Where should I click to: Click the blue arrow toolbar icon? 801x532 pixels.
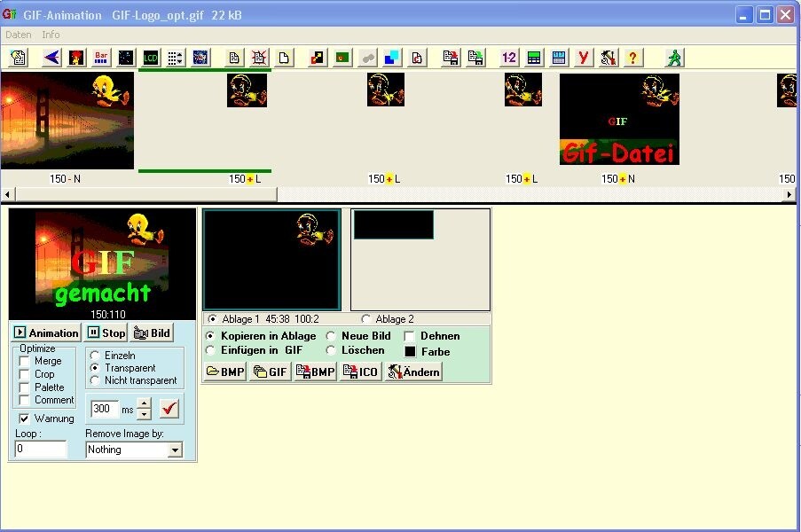click(51, 58)
